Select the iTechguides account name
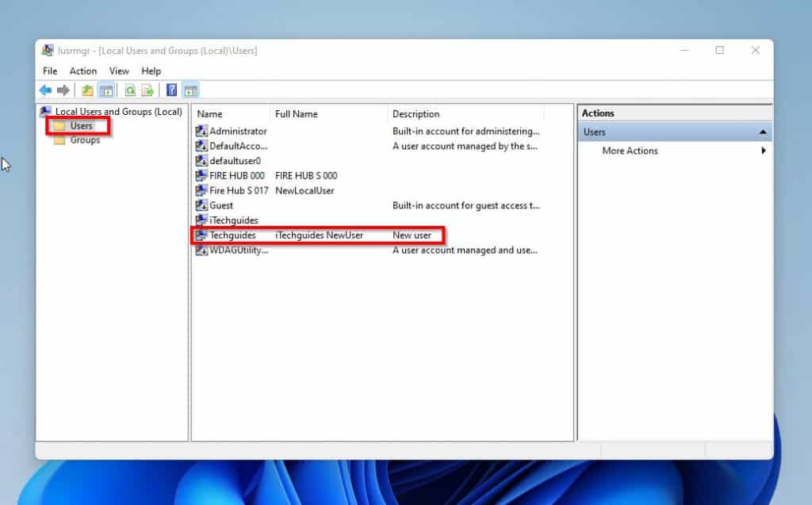The width and height of the screenshot is (812, 505). (234, 220)
